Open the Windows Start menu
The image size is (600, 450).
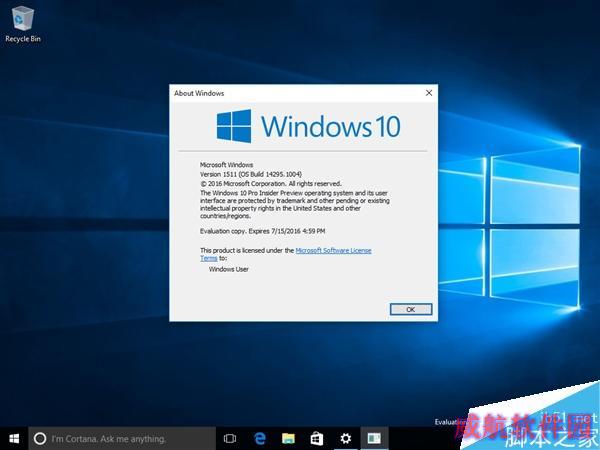click(x=14, y=439)
